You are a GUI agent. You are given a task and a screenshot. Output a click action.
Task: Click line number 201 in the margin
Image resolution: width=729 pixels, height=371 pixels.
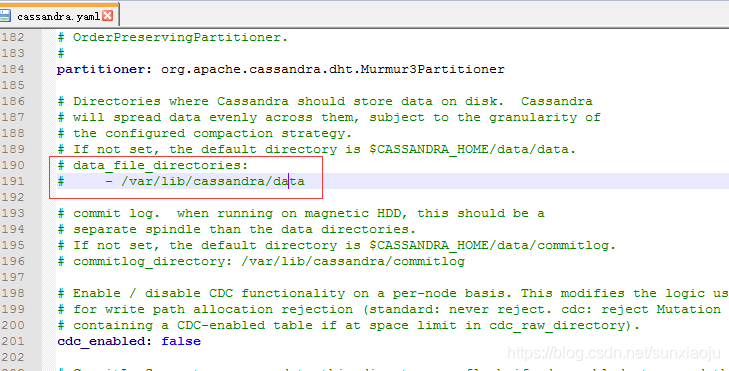pos(13,341)
